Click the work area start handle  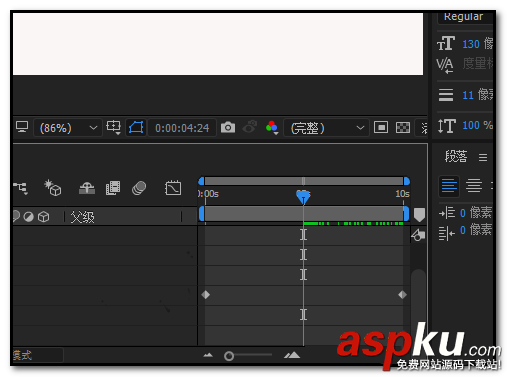(202, 213)
